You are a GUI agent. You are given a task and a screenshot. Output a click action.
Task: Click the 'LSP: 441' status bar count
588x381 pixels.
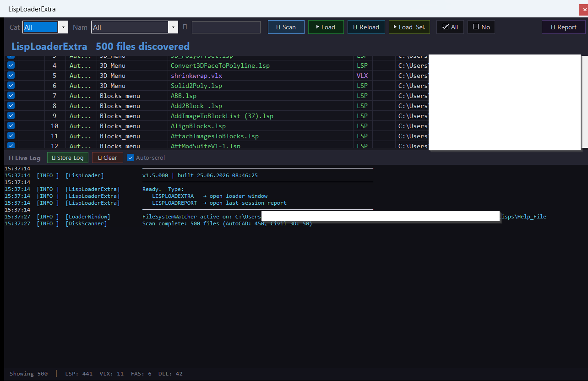79,374
